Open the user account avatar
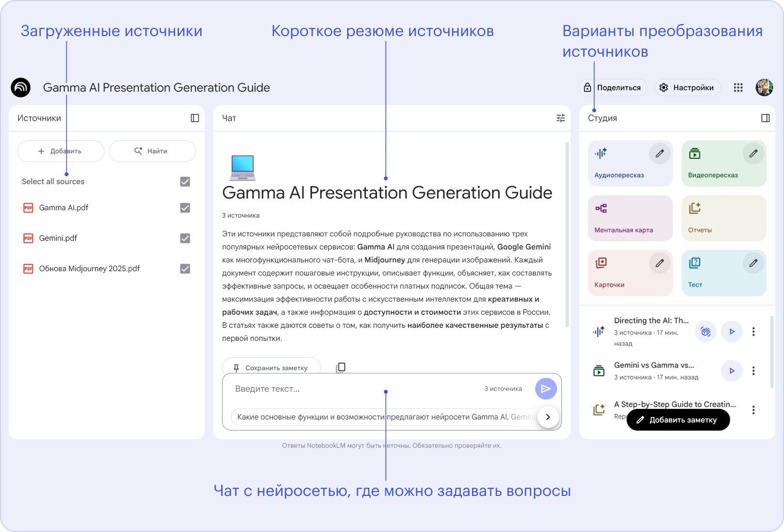 coord(764,88)
